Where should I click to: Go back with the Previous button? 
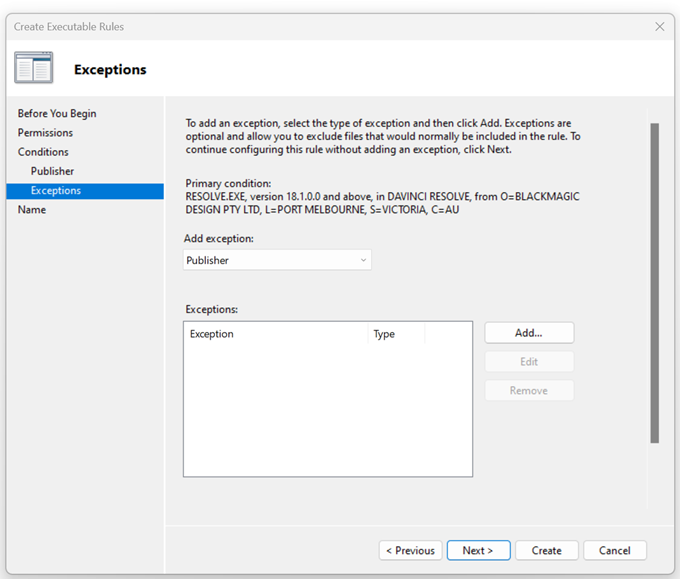click(x=410, y=551)
